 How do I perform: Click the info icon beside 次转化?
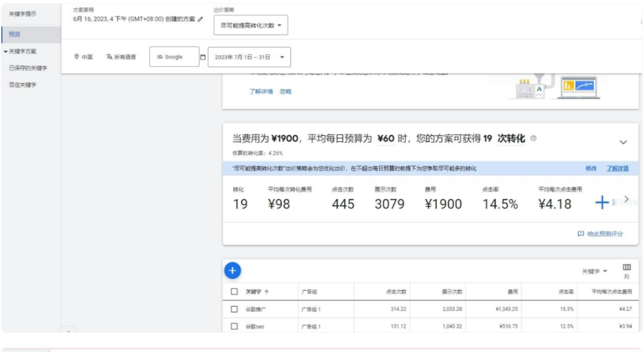click(533, 138)
